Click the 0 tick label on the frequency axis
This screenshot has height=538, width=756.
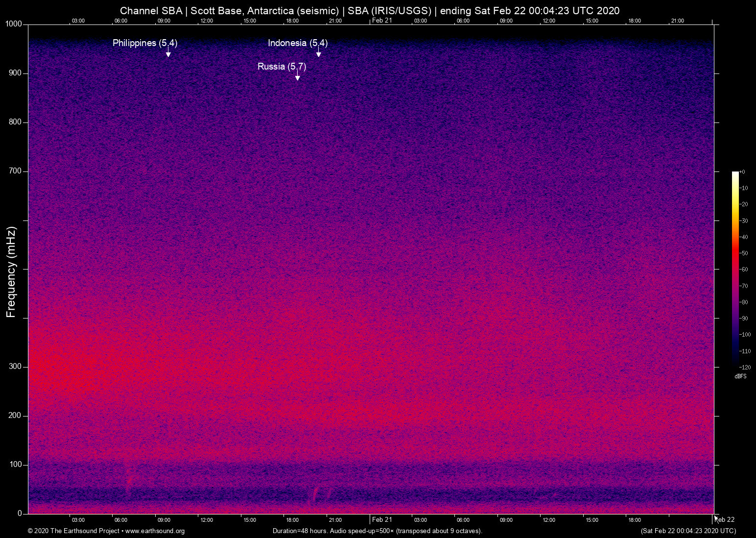click(20, 514)
